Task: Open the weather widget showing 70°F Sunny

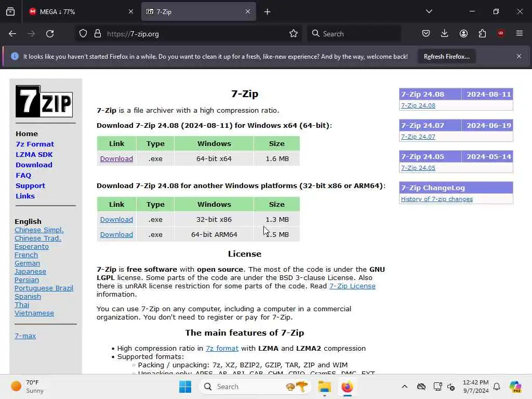Action: point(28,387)
